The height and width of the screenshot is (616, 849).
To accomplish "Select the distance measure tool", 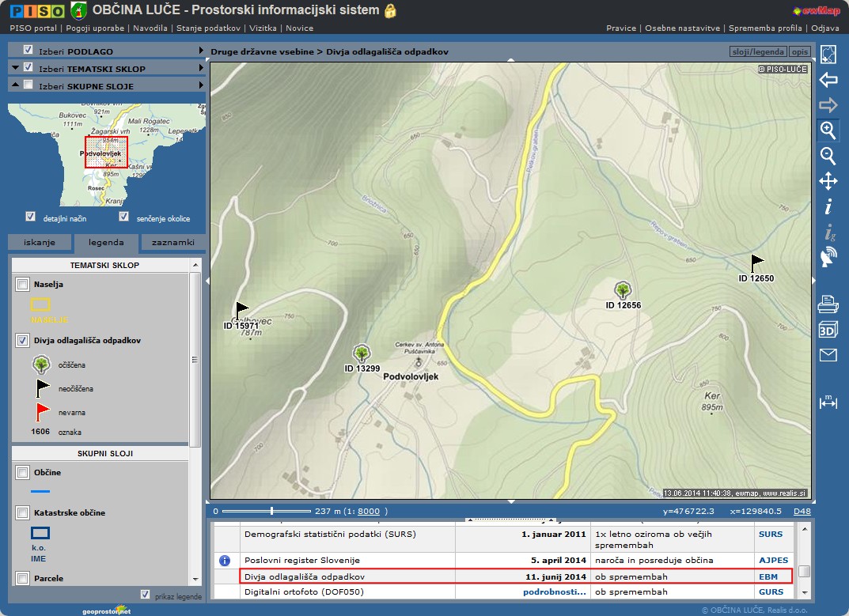I will [x=828, y=402].
